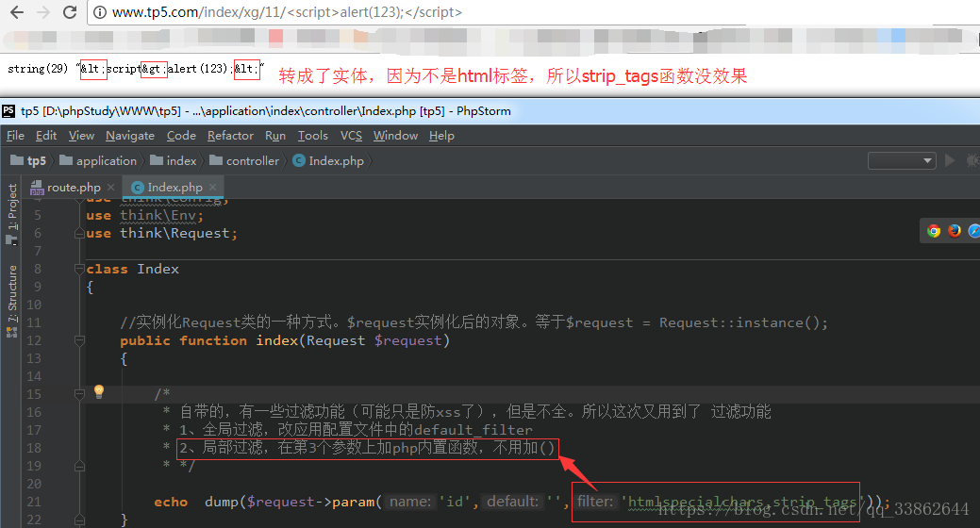Click the browser forward arrow
The width and height of the screenshot is (980, 528).
click(43, 12)
